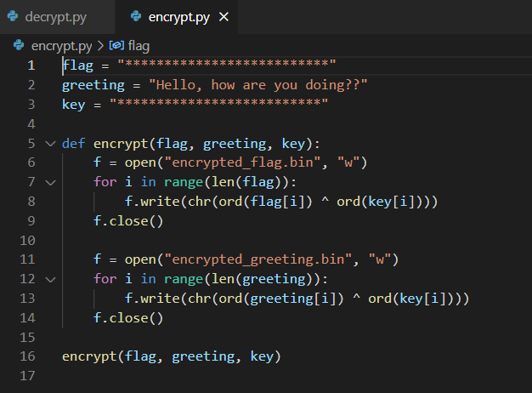The height and width of the screenshot is (393, 532).
Task: Place cursor on "encrypted_flag.bin" string
Action: 243,162
